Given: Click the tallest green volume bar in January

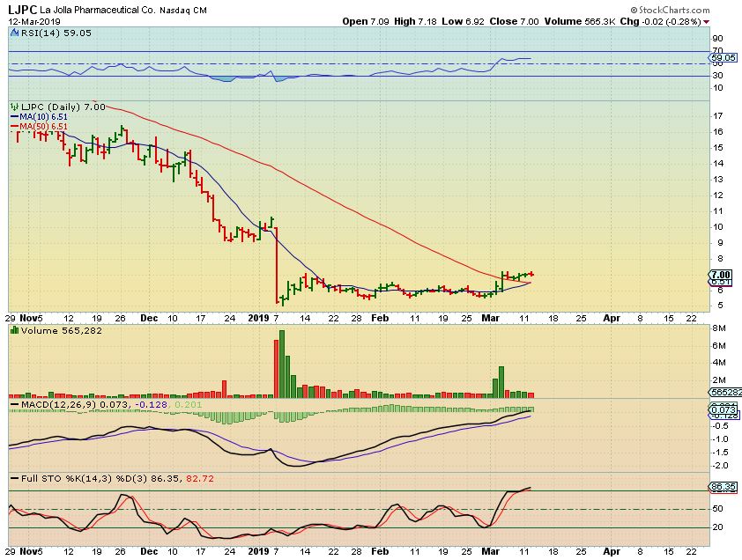Looking at the screenshot, I should coord(282,363).
